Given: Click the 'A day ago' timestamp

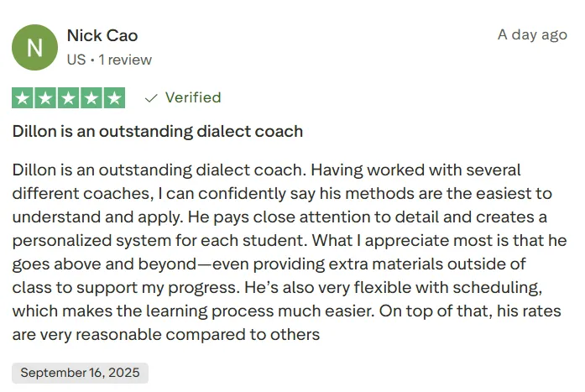Looking at the screenshot, I should [532, 34].
